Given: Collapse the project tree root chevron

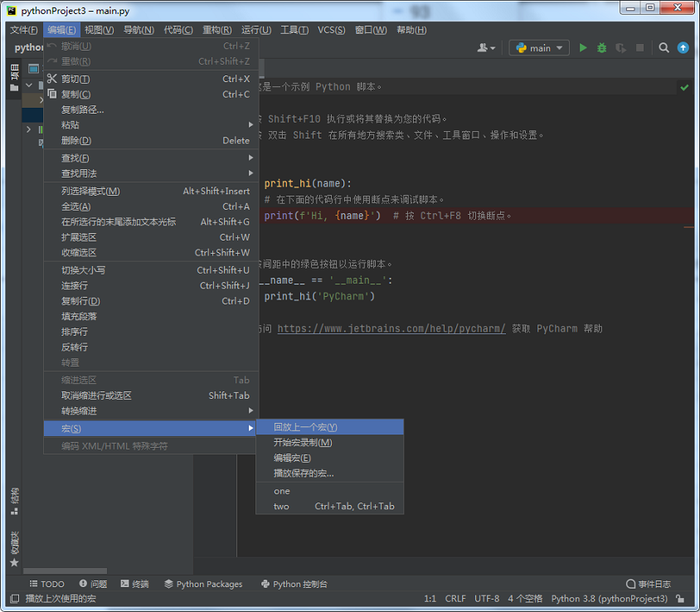Looking at the screenshot, I should (x=29, y=85).
